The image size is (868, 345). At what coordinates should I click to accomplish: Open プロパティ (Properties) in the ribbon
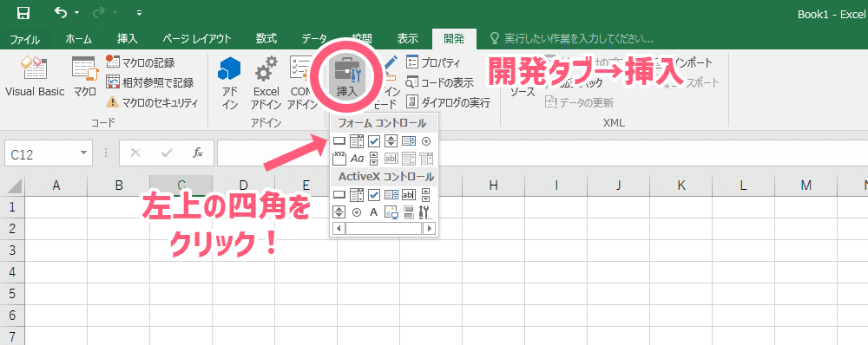click(433, 62)
